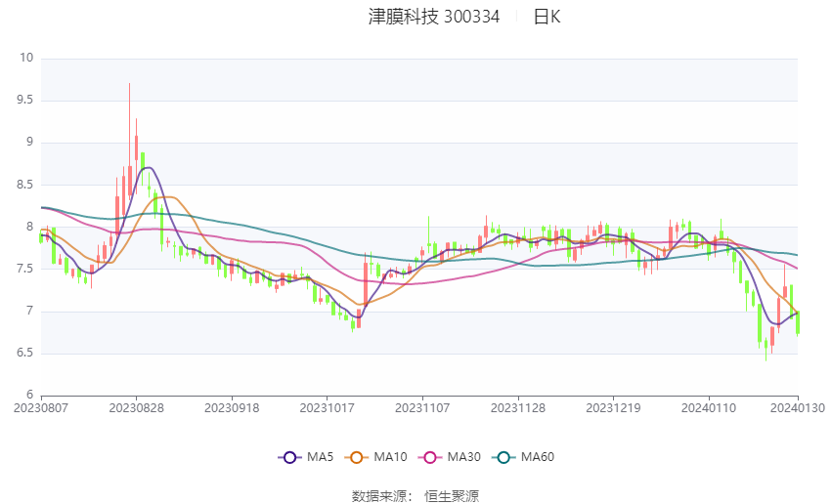Click the 6.5 price axis label
The width and height of the screenshot is (831, 504).
[24, 354]
